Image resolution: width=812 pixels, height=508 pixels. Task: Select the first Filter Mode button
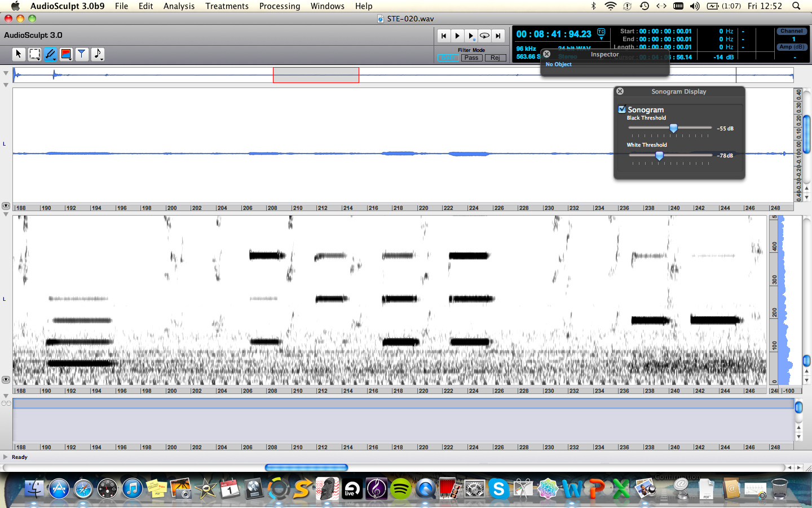448,58
